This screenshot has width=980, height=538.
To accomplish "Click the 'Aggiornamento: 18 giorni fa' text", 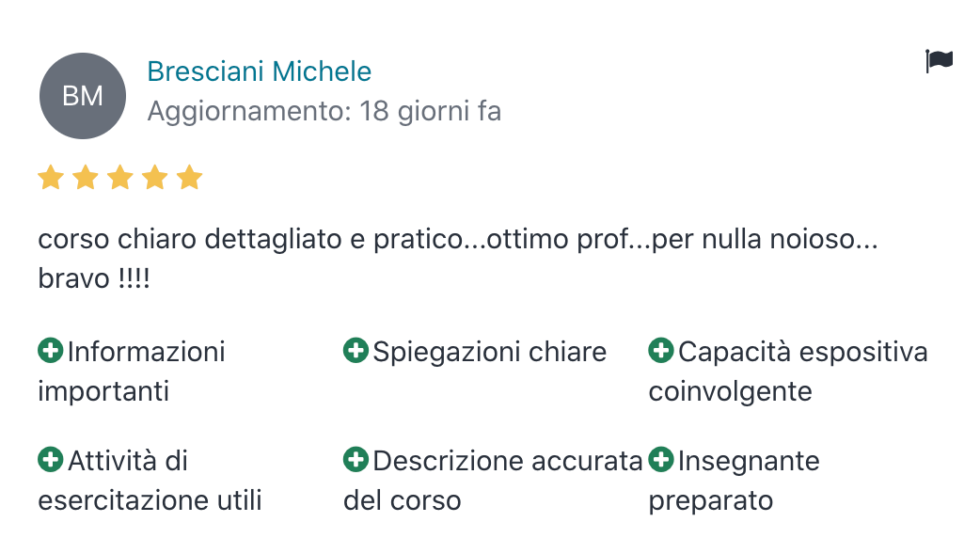I will tap(324, 112).
